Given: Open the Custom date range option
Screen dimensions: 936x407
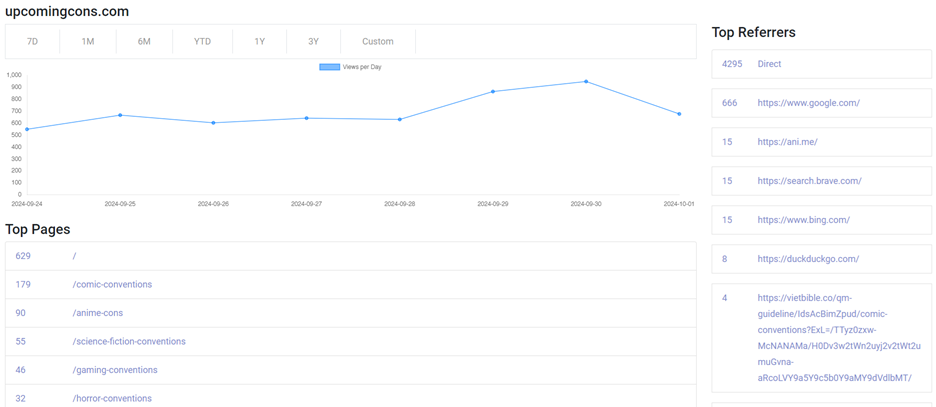Looking at the screenshot, I should (377, 42).
